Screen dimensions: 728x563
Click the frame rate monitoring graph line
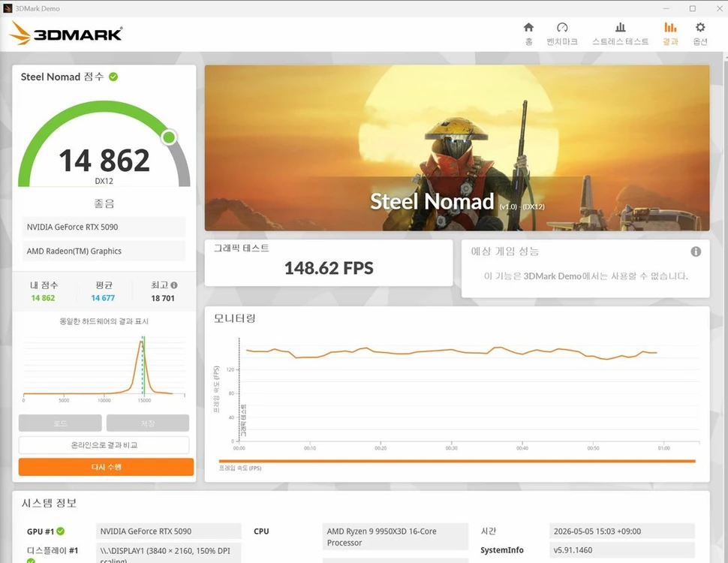coord(451,353)
